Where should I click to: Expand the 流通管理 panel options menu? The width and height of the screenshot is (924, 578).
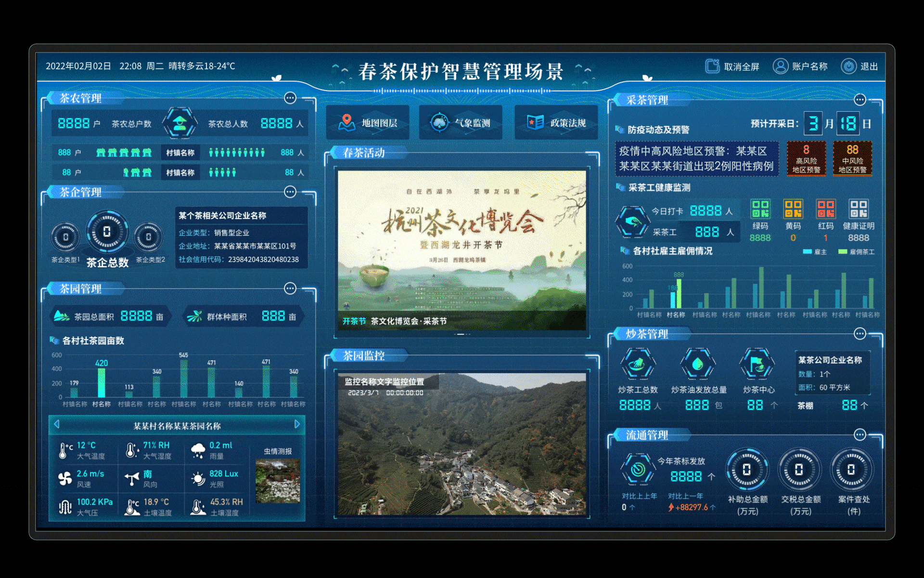[860, 434]
